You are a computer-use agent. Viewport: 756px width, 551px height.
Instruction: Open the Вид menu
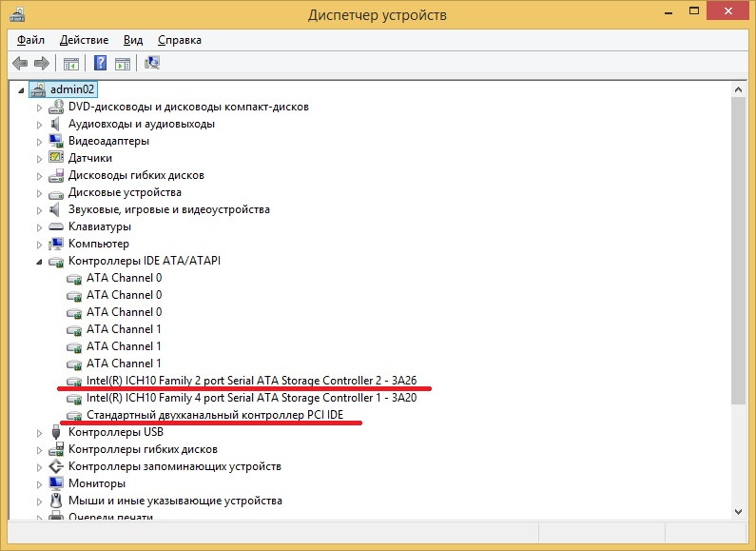[x=133, y=40]
